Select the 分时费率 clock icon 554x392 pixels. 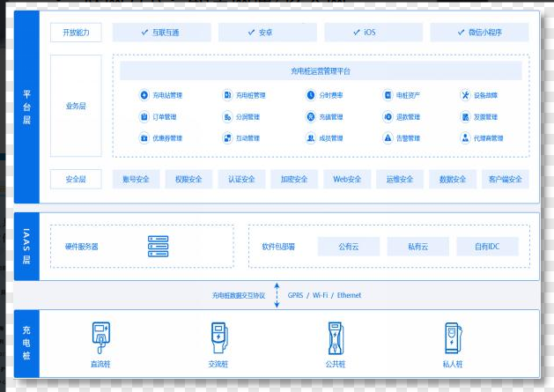[311, 95]
